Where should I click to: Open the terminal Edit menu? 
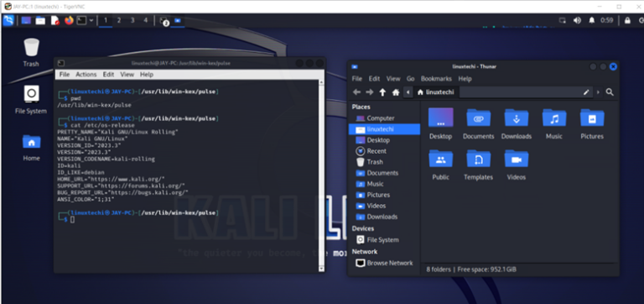click(x=108, y=75)
